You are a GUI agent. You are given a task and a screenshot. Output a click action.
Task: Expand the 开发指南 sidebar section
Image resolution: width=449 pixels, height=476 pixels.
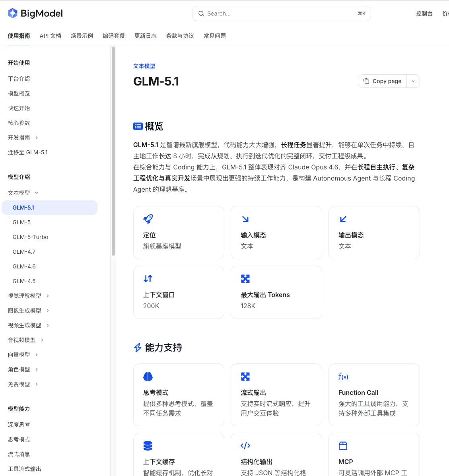37,138
